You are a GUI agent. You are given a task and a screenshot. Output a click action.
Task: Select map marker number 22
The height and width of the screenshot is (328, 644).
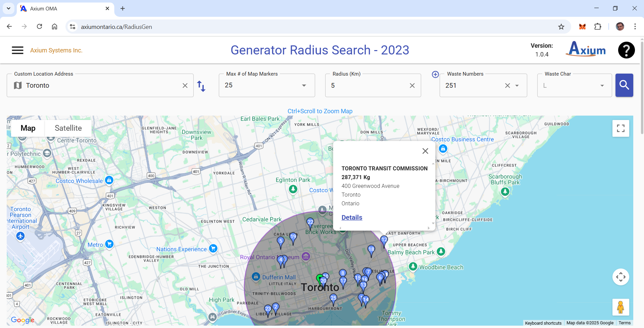pos(310,223)
